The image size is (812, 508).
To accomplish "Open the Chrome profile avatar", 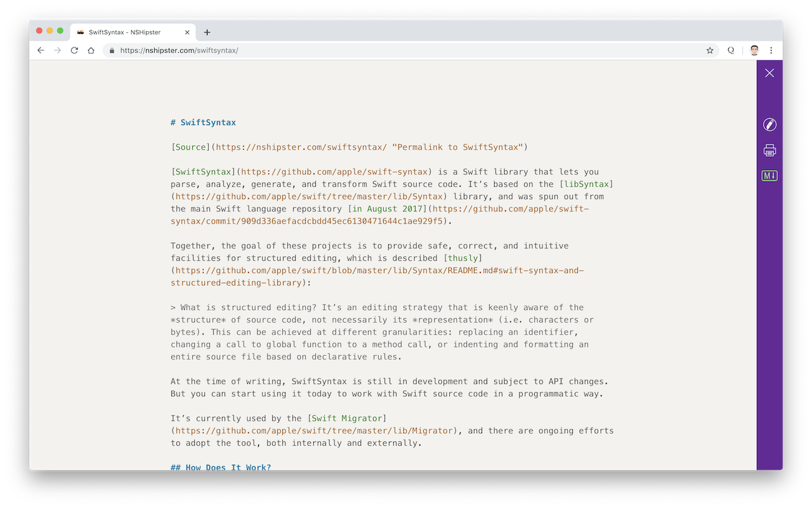I will (754, 50).
